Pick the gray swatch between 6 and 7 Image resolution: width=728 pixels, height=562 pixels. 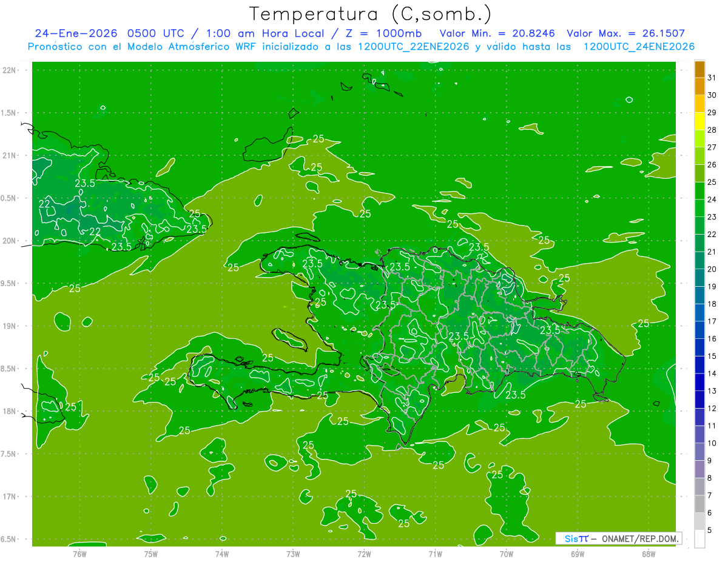[x=699, y=504]
